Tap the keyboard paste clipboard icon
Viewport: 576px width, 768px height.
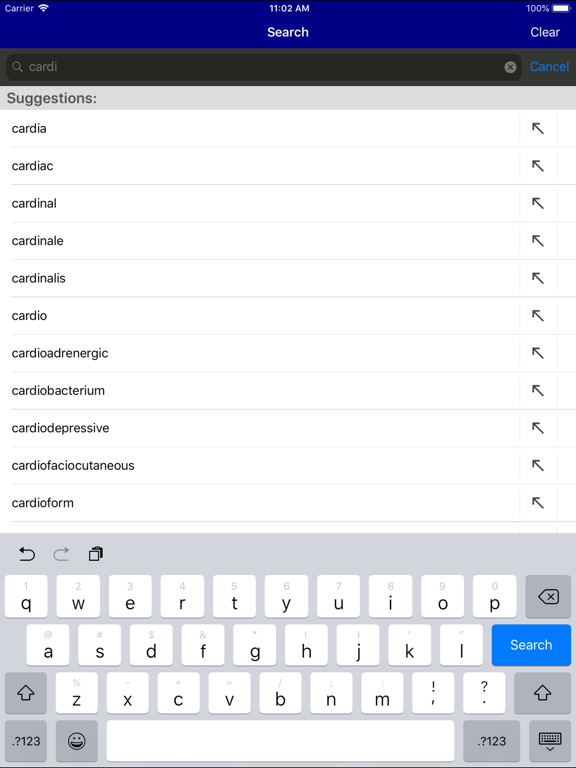pos(96,554)
